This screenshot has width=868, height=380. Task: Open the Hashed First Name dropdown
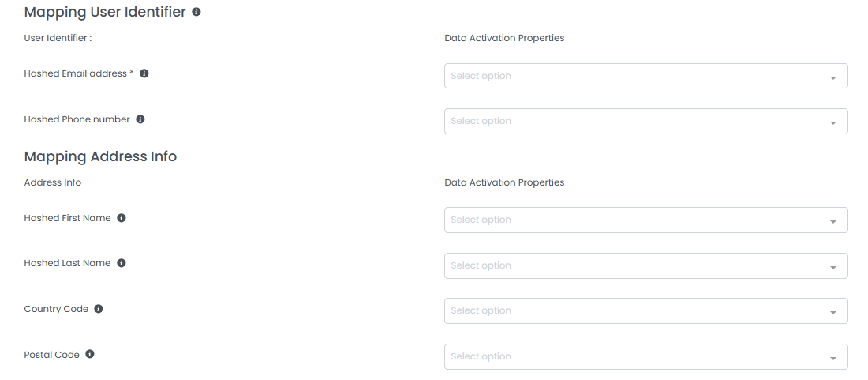tap(645, 220)
